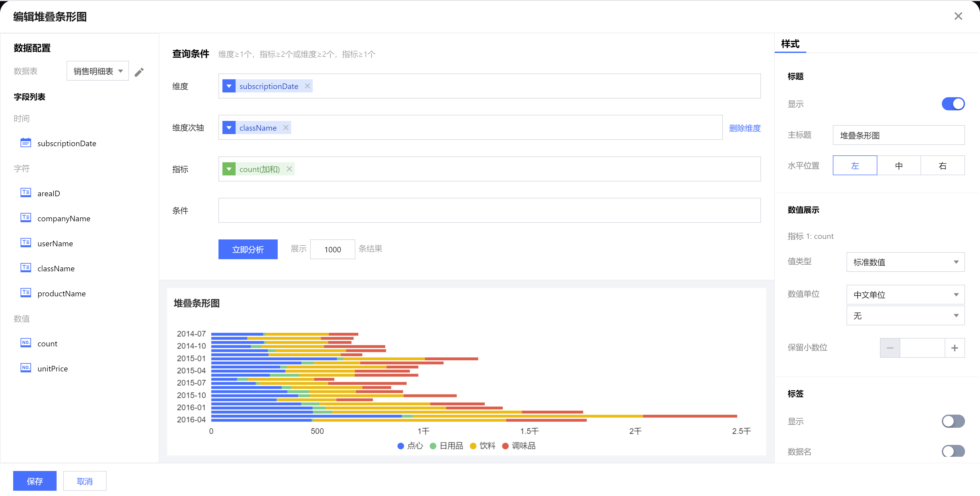The width and height of the screenshot is (980, 496).
Task: Remove the subscriptionDate dimension tag
Action: 307,86
